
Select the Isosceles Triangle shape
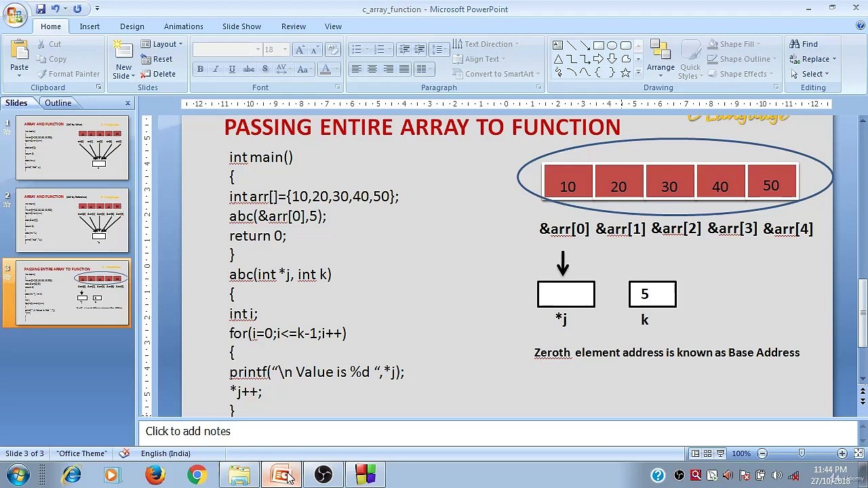[x=558, y=59]
